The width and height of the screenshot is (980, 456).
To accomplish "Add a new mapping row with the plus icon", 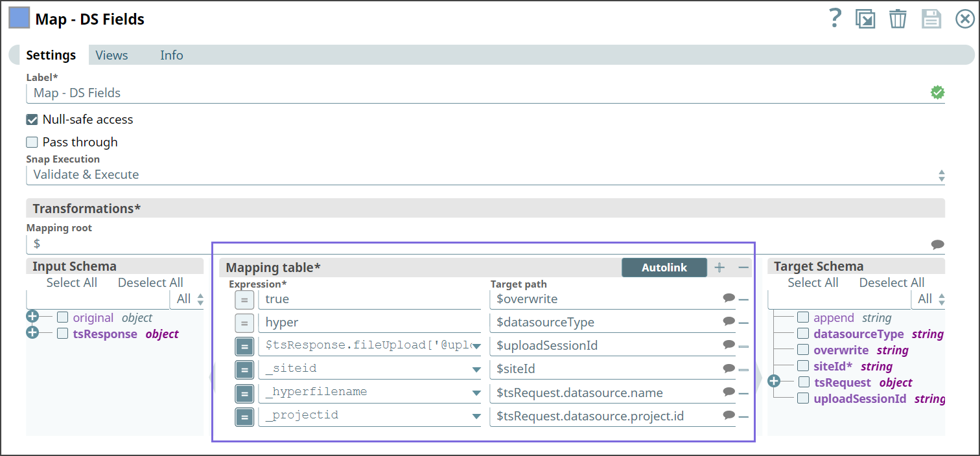I will click(x=719, y=267).
